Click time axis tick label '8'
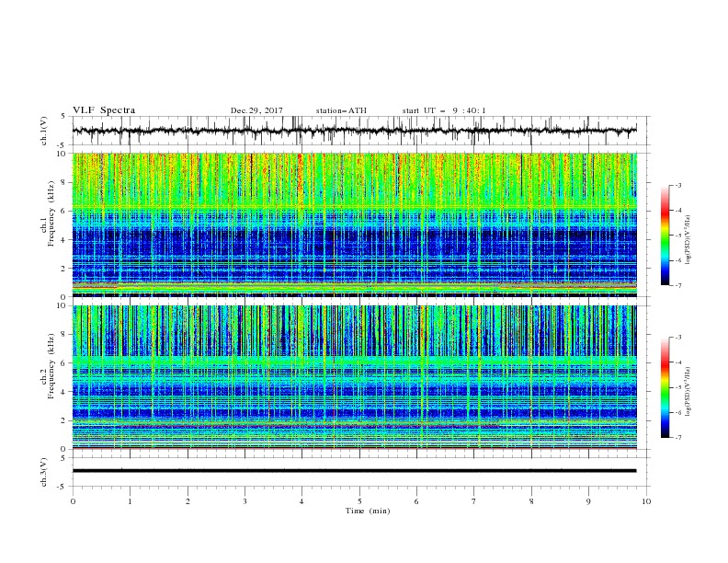The height and width of the screenshot is (563, 728). pos(531,501)
